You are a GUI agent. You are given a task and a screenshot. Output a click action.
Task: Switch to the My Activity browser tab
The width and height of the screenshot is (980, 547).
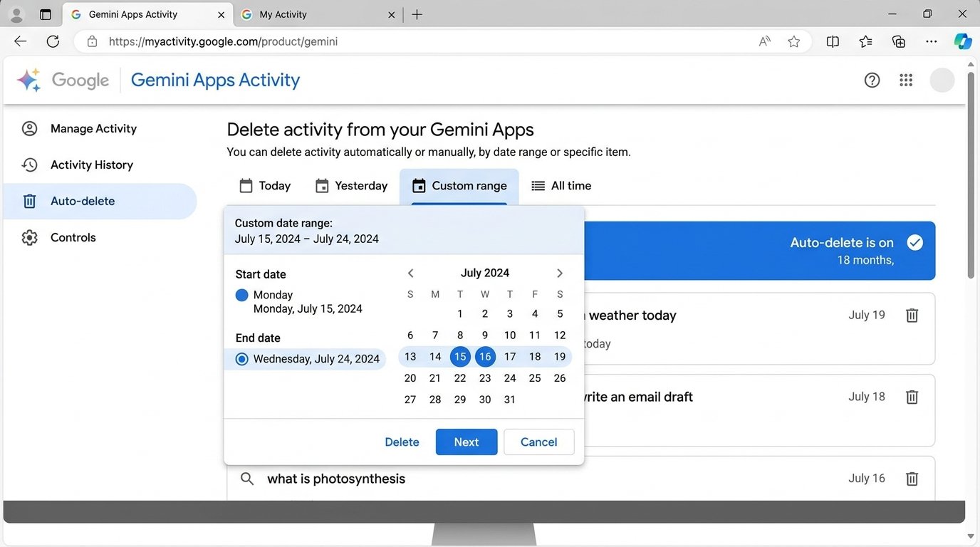pos(318,14)
